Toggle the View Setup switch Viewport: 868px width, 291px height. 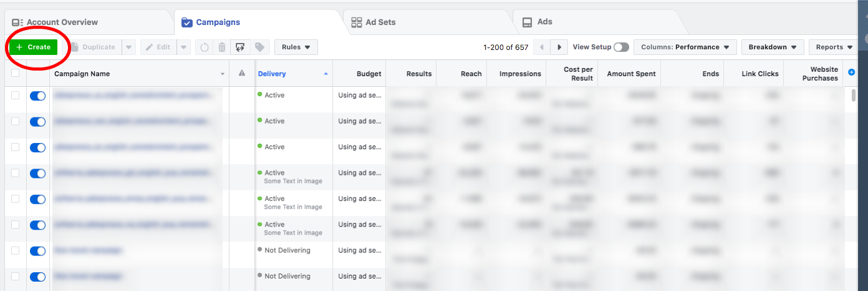[622, 47]
